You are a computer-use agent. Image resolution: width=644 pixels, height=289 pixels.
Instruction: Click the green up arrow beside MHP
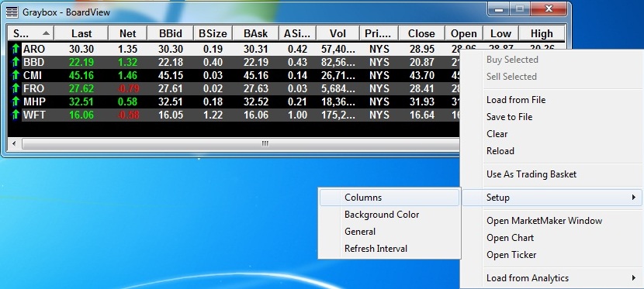(x=16, y=101)
